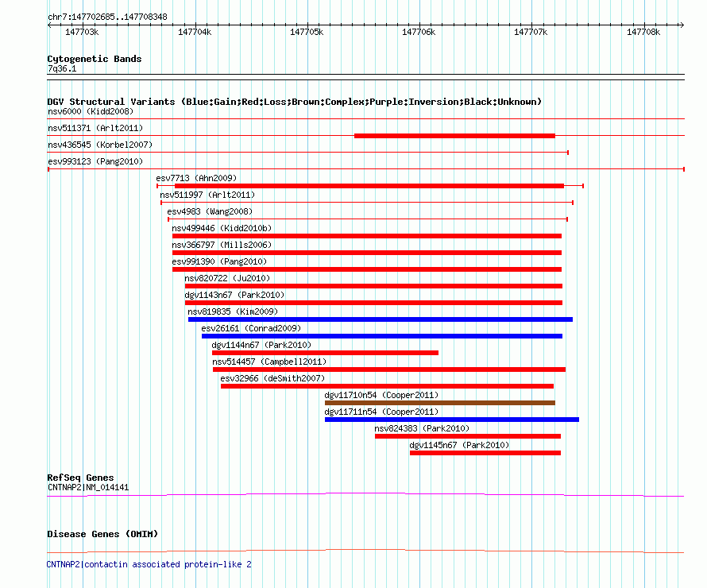Screen dimensions: 707x588
Task: Click the DGV Structural Variants track title
Action: pos(294,102)
